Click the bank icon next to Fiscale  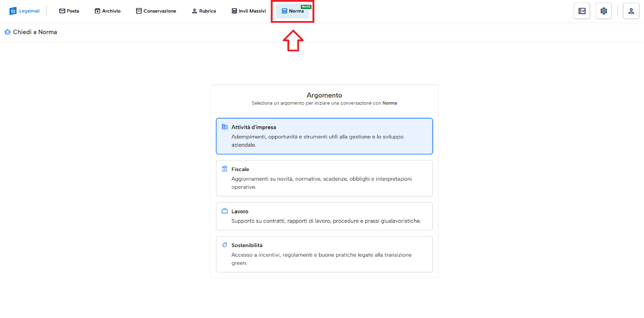(x=225, y=169)
